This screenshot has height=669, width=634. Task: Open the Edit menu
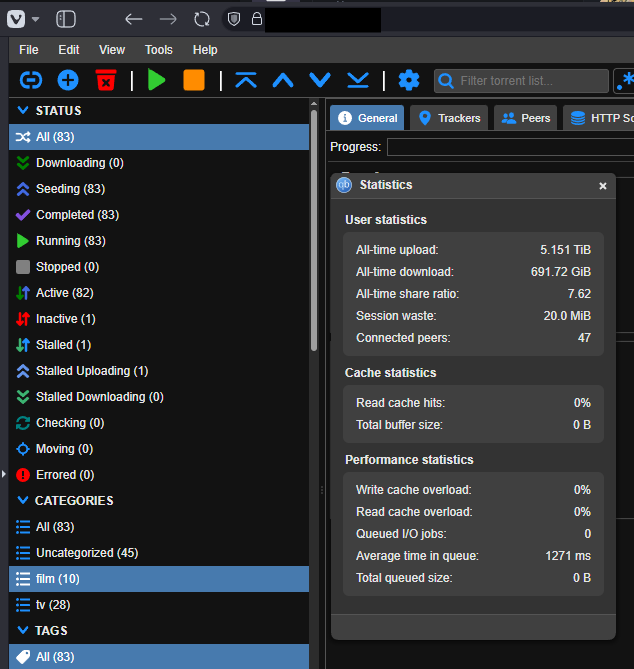(x=69, y=50)
